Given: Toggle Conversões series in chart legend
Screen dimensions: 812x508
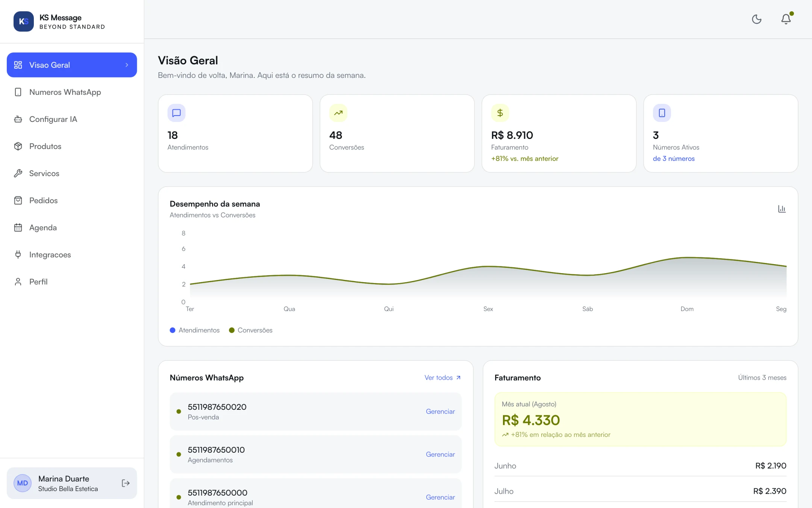Looking at the screenshot, I should point(251,330).
